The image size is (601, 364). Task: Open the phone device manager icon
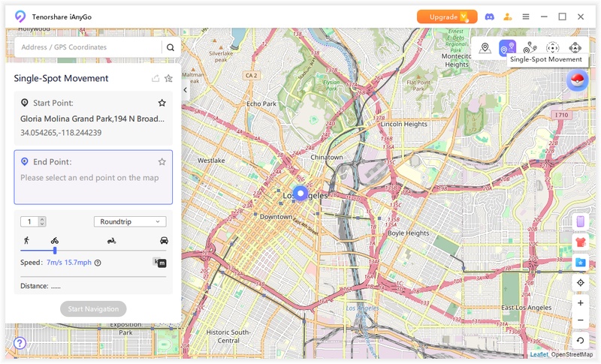pos(580,221)
